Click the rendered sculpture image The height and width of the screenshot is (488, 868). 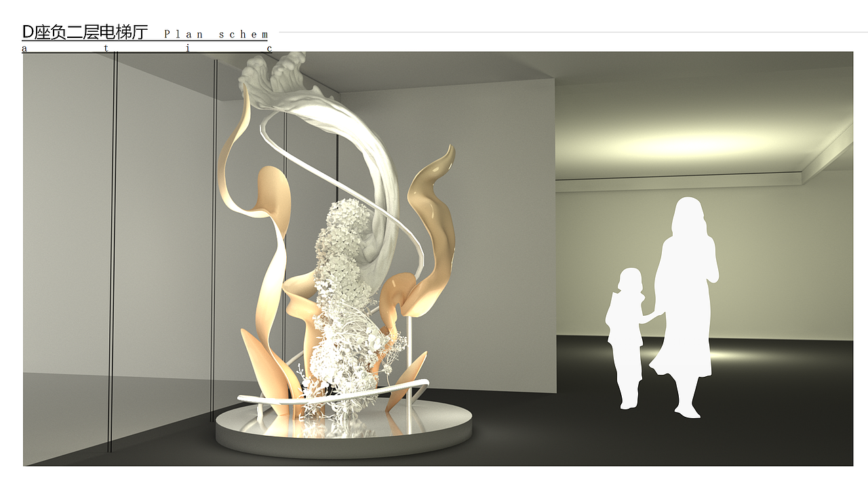[438, 259]
